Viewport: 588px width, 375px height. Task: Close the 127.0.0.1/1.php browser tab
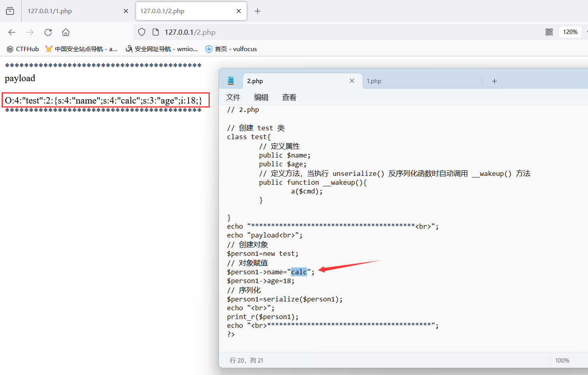pos(126,11)
